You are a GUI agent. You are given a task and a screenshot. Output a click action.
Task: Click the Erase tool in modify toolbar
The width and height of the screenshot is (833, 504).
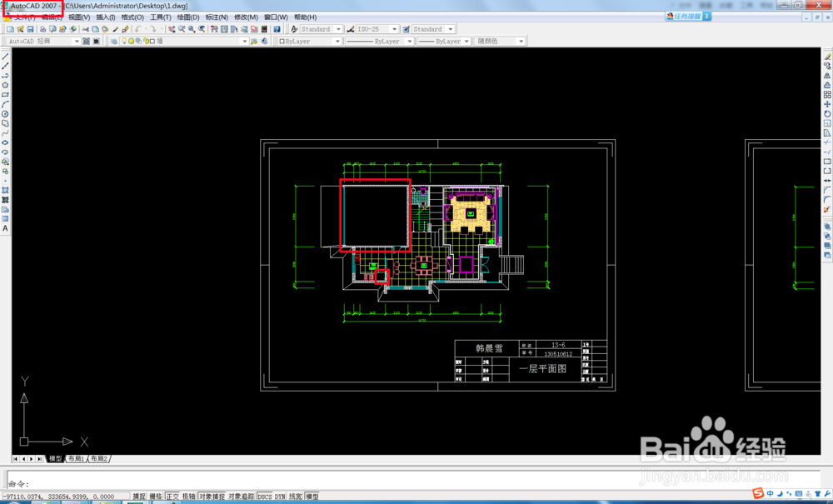tap(827, 57)
